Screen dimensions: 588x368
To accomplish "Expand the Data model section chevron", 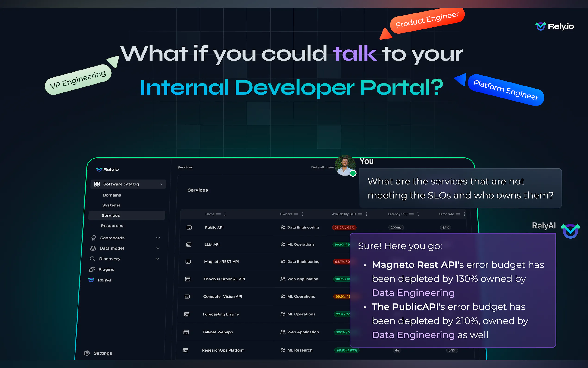I will click(x=157, y=248).
